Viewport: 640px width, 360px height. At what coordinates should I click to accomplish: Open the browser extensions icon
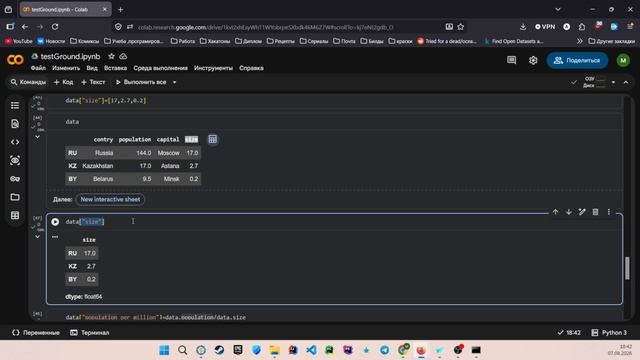click(x=582, y=27)
